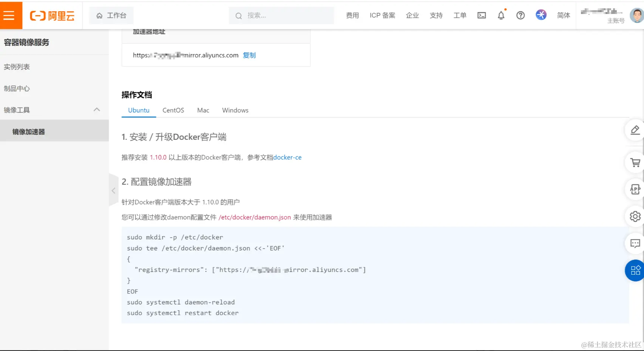644x351 pixels.
Task: Open the chat feedback floating icon
Action: (x=635, y=243)
